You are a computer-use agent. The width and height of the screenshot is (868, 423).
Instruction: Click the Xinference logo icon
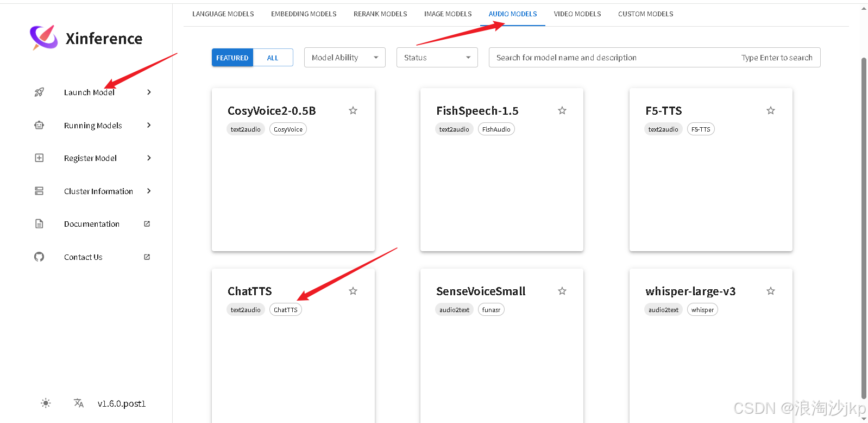click(44, 38)
